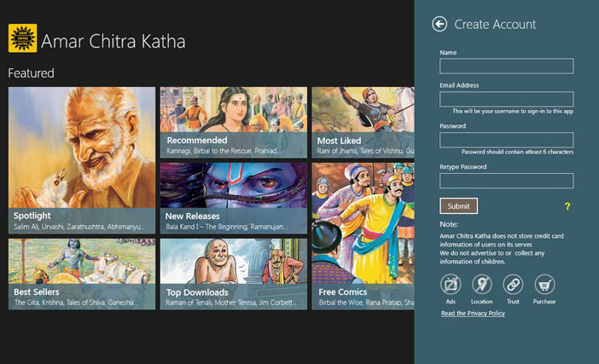Screen dimensions: 599x364
Task: Click the 'Email Address' field label
Action: coord(459,85)
